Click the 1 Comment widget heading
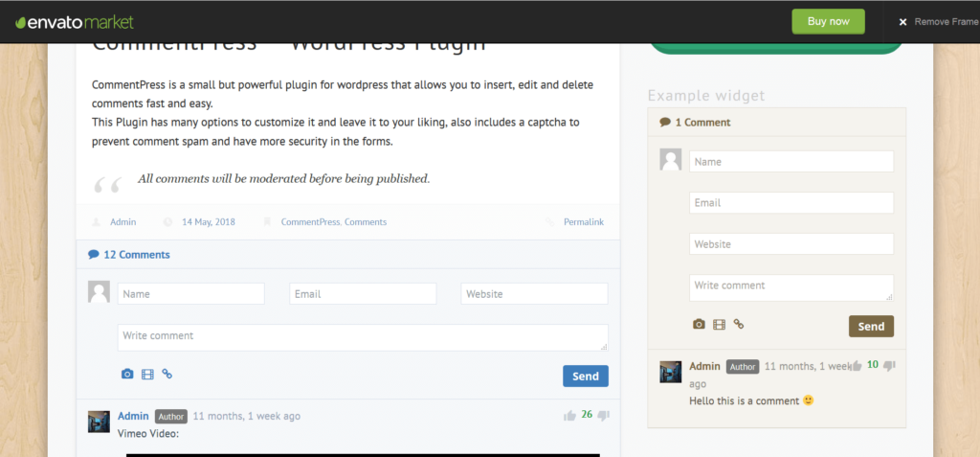980x457 pixels. (x=702, y=122)
